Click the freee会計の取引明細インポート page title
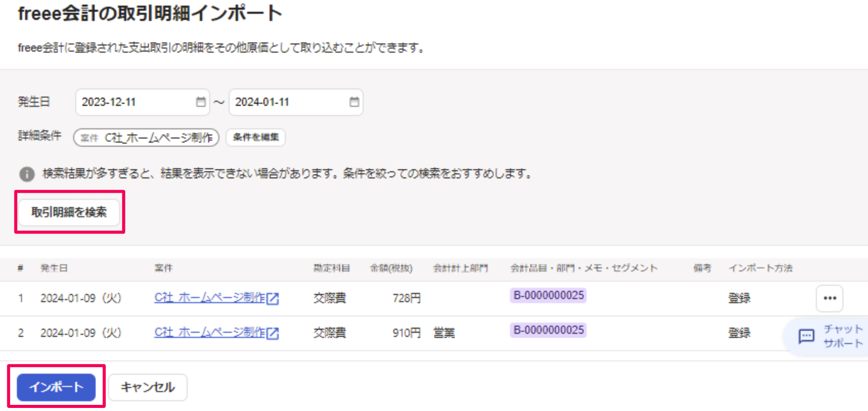868x411 pixels. (150, 13)
